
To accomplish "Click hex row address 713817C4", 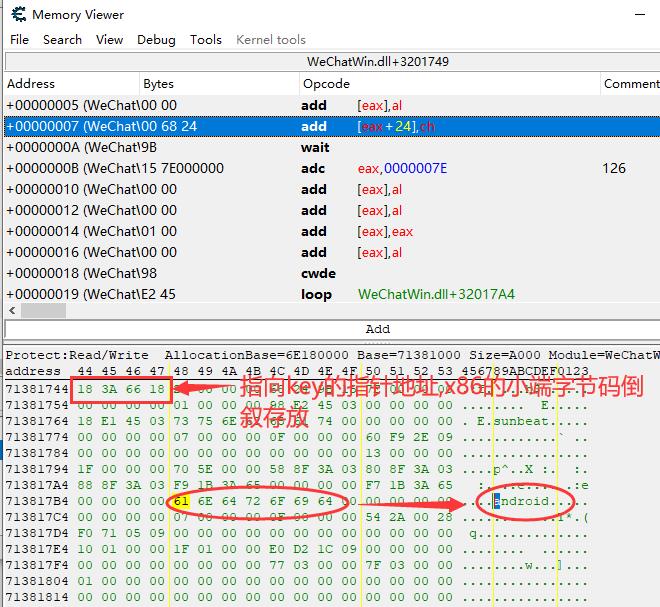I will pyautogui.click(x=37, y=517).
